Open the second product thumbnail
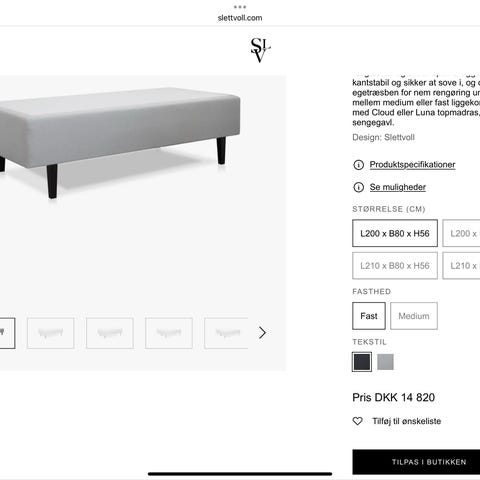 (50, 333)
